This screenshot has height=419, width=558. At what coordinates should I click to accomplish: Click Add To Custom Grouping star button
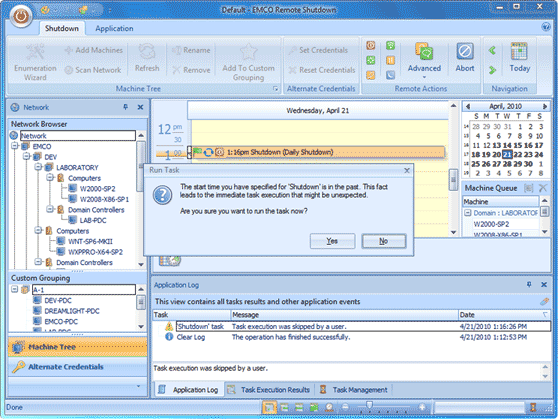(x=248, y=62)
